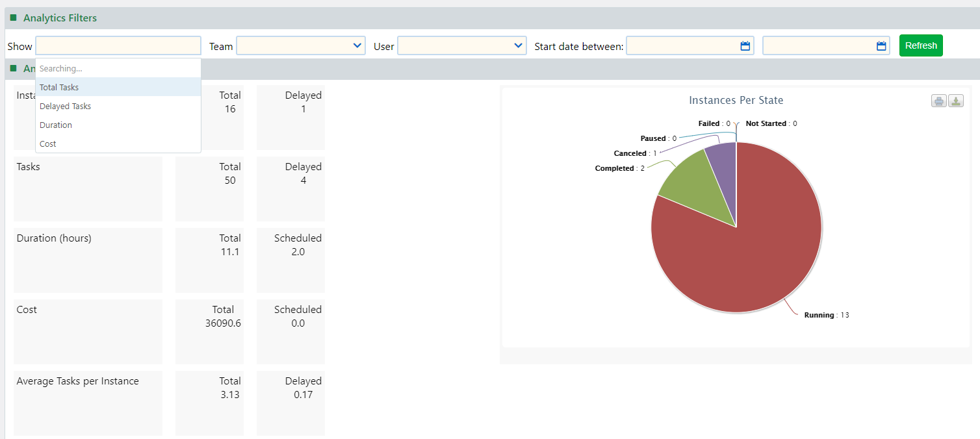Open the Show filter combo box

[x=118, y=45]
